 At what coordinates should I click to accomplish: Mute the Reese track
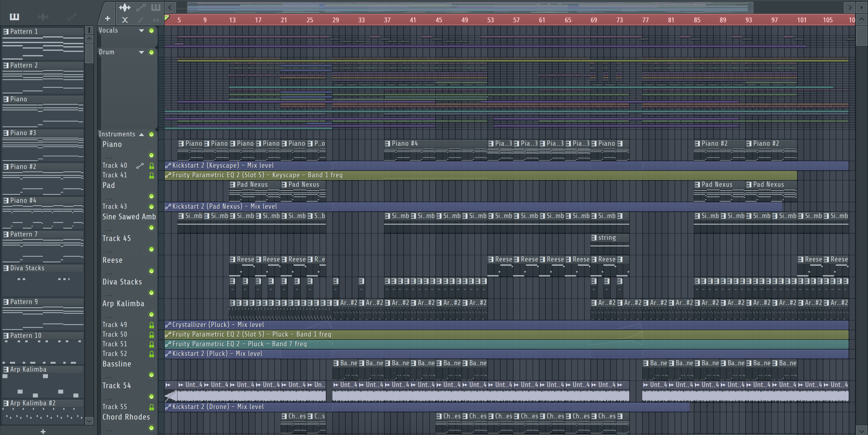pyautogui.click(x=152, y=271)
